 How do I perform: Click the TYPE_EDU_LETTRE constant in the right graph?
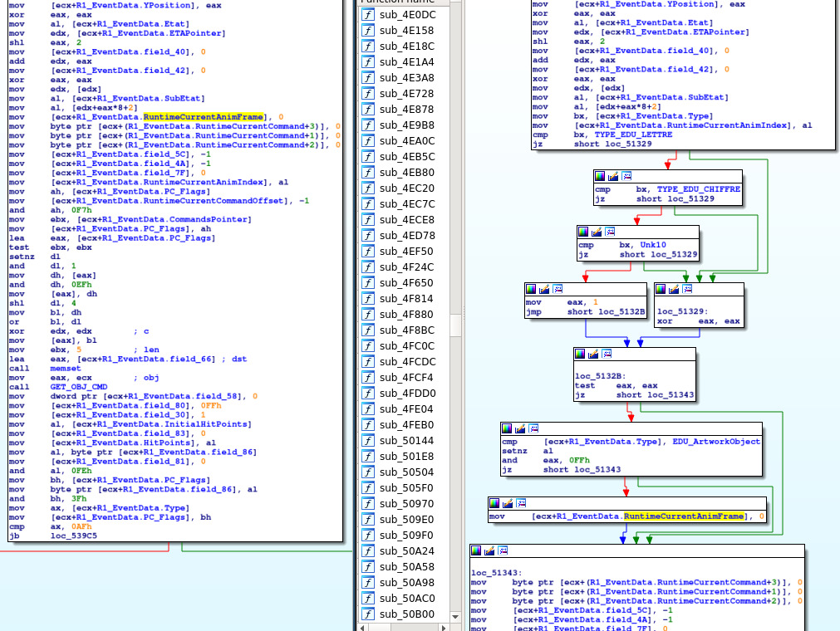pos(633,135)
